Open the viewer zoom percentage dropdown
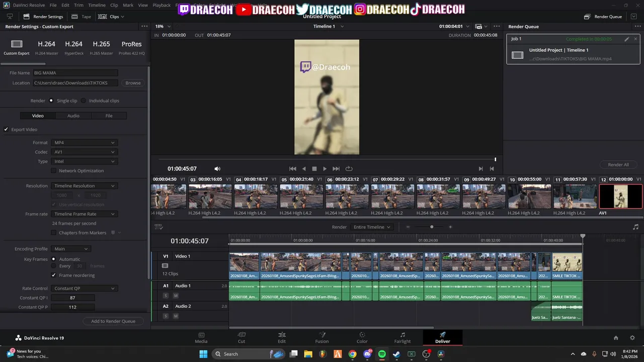This screenshot has width=644, height=362. pyautogui.click(x=163, y=26)
